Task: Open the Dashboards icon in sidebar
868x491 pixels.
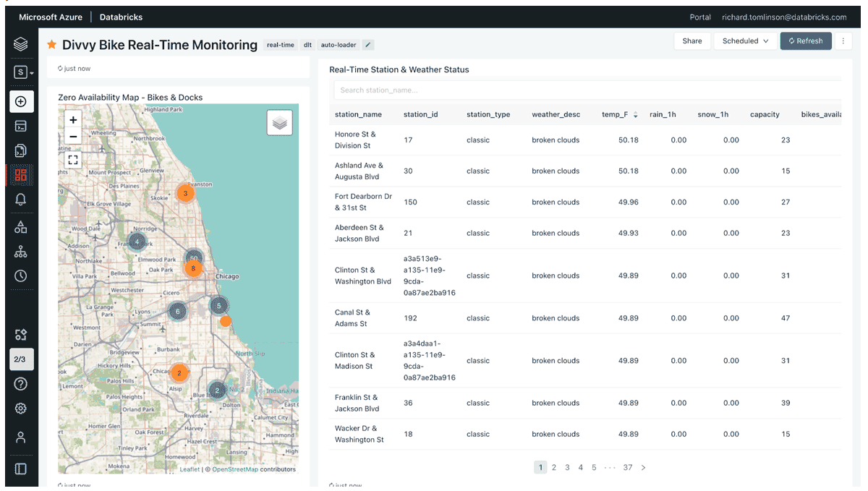Action: point(20,175)
